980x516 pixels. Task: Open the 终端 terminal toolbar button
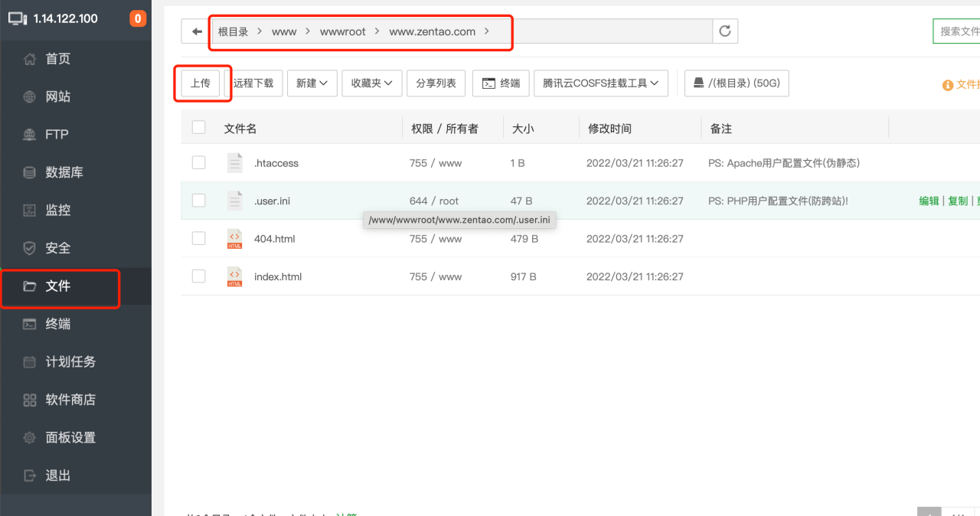501,83
